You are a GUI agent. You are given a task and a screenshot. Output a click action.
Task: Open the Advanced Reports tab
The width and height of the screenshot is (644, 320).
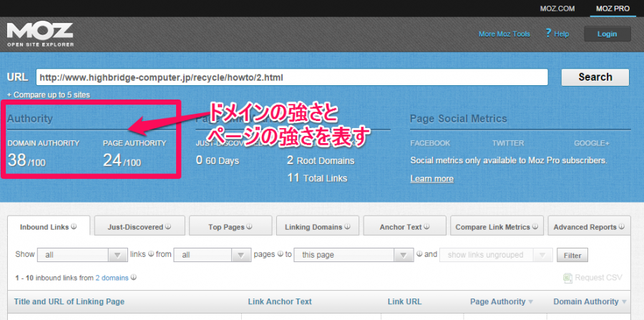click(589, 226)
